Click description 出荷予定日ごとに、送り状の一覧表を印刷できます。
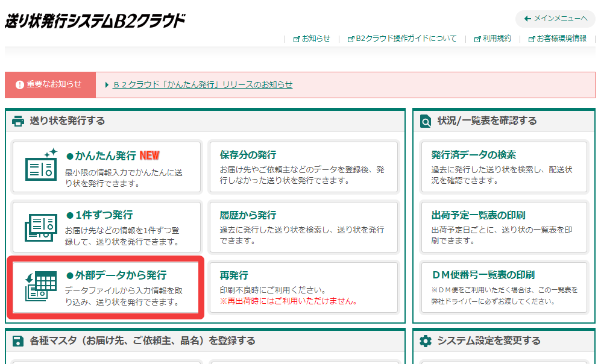Viewport: 601px width, 364px height. point(502,235)
